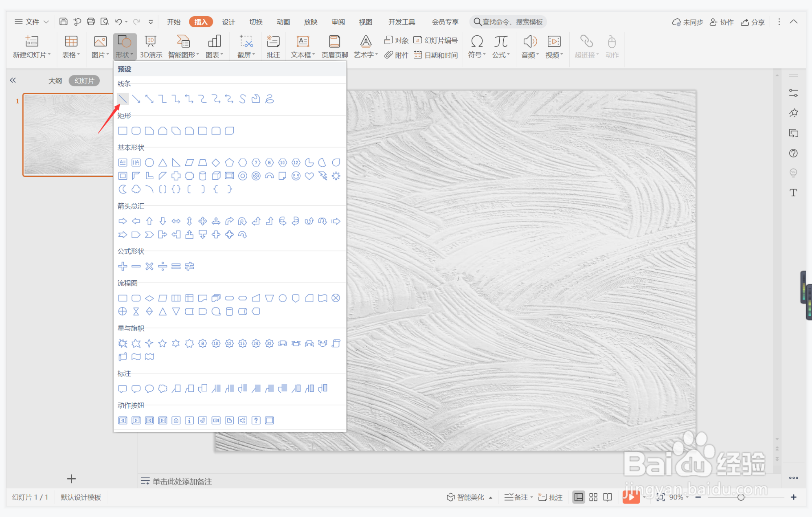
Task: Choose the help action button
Action: click(256, 420)
